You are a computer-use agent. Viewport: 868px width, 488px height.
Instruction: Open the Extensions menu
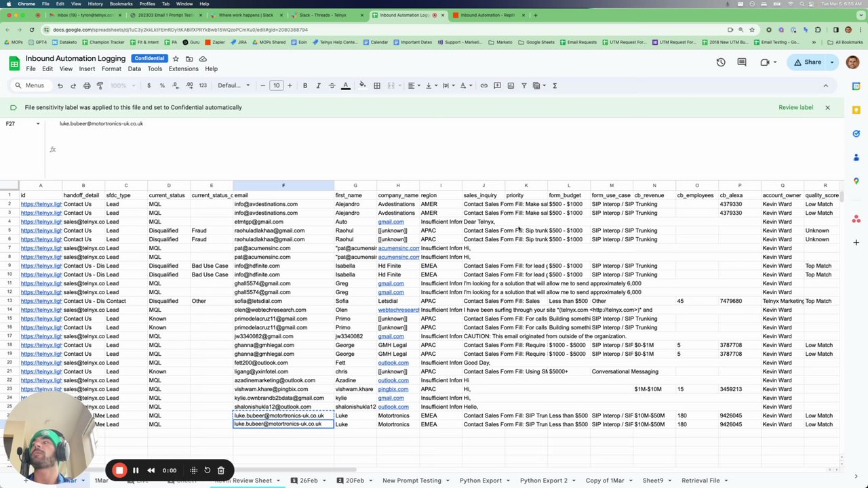(183, 69)
